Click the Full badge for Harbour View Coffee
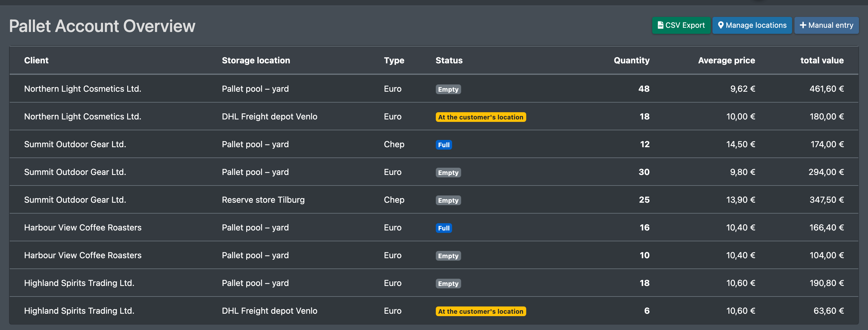 (x=443, y=228)
